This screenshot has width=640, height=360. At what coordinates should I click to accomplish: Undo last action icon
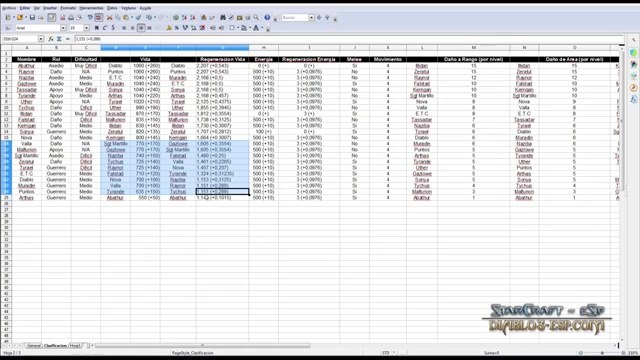(149, 18)
